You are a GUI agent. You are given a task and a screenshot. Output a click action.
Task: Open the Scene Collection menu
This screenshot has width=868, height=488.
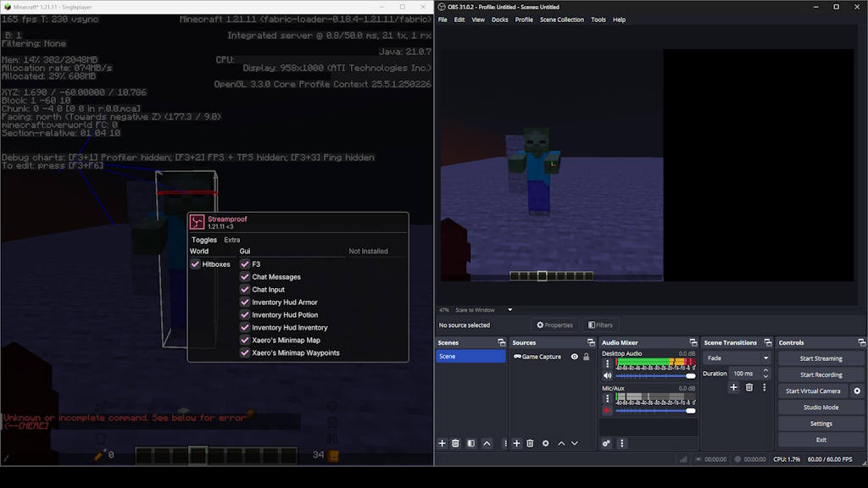point(561,19)
